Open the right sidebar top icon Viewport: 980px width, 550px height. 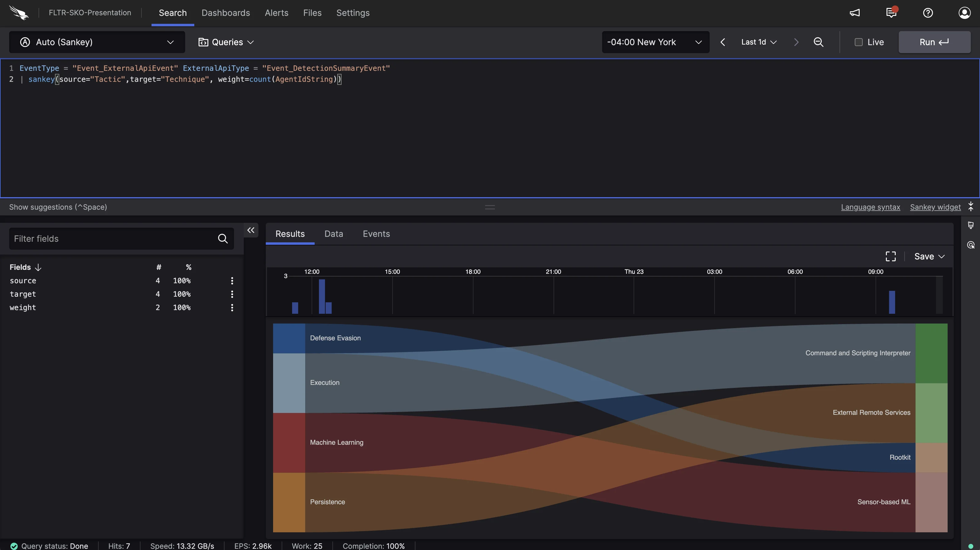(971, 225)
